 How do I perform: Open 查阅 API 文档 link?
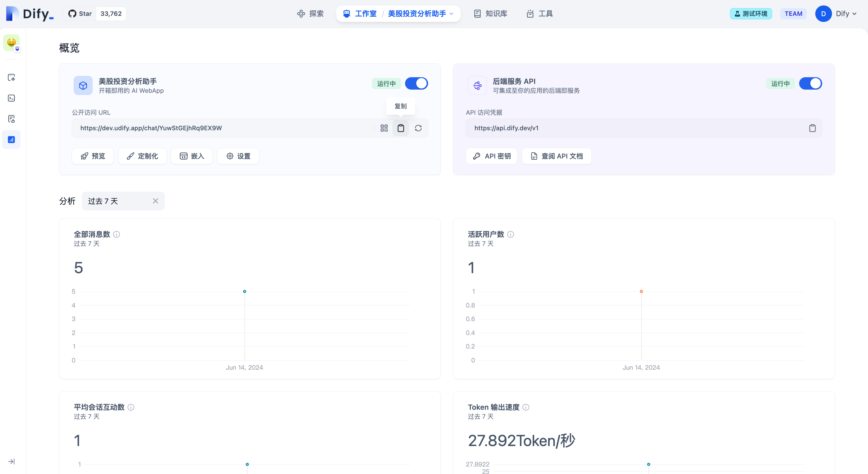pyautogui.click(x=557, y=156)
